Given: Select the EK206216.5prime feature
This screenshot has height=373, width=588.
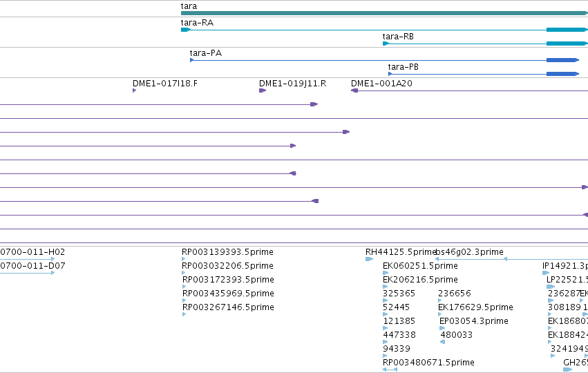Looking at the screenshot, I should [x=385, y=287].
